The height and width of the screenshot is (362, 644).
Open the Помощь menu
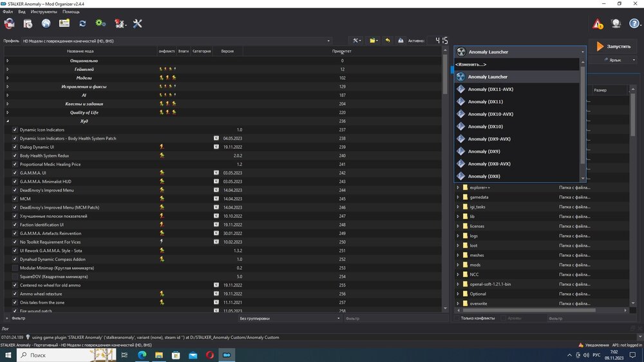point(71,12)
